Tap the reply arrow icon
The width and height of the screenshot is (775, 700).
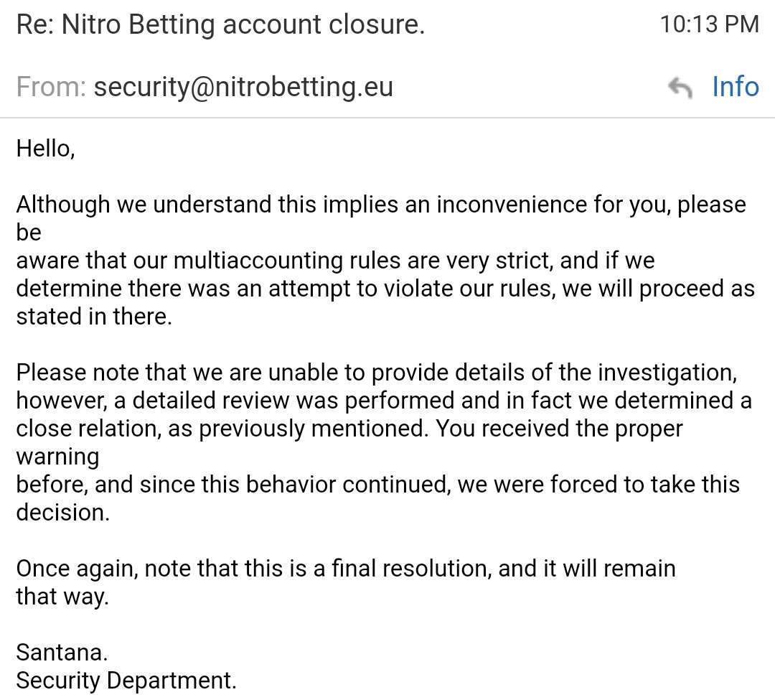pos(680,88)
